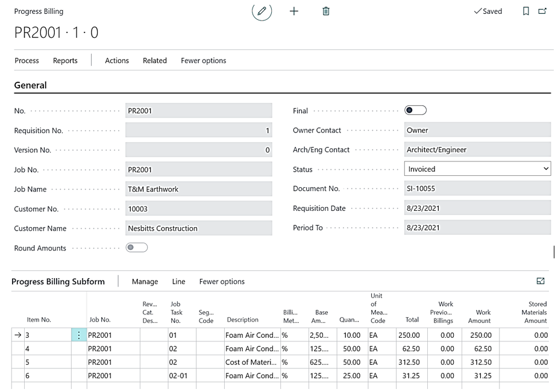The height and width of the screenshot is (392, 555).
Task: Open the Process menu
Action: click(27, 60)
